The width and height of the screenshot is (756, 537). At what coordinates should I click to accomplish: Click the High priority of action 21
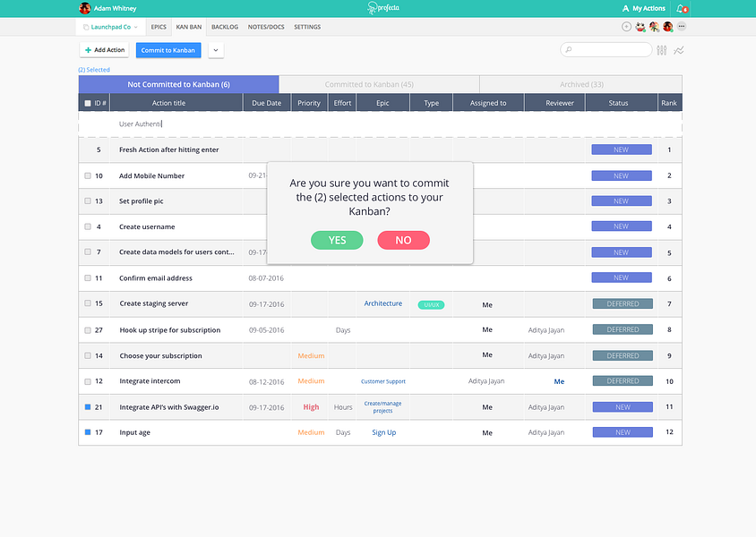(311, 407)
